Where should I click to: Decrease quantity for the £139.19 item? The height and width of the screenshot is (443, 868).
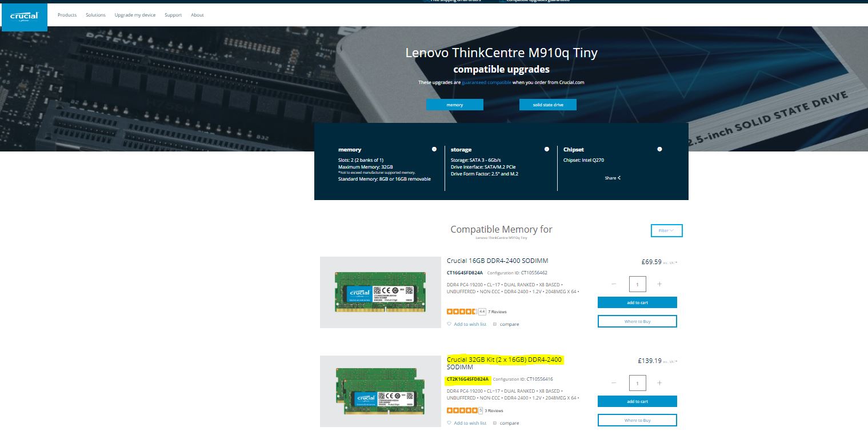614,383
